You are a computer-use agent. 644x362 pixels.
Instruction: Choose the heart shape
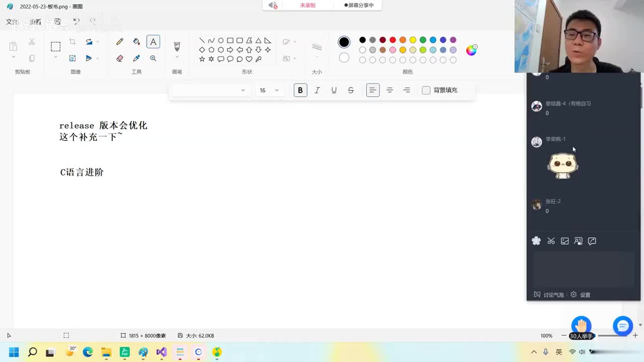coord(249,59)
